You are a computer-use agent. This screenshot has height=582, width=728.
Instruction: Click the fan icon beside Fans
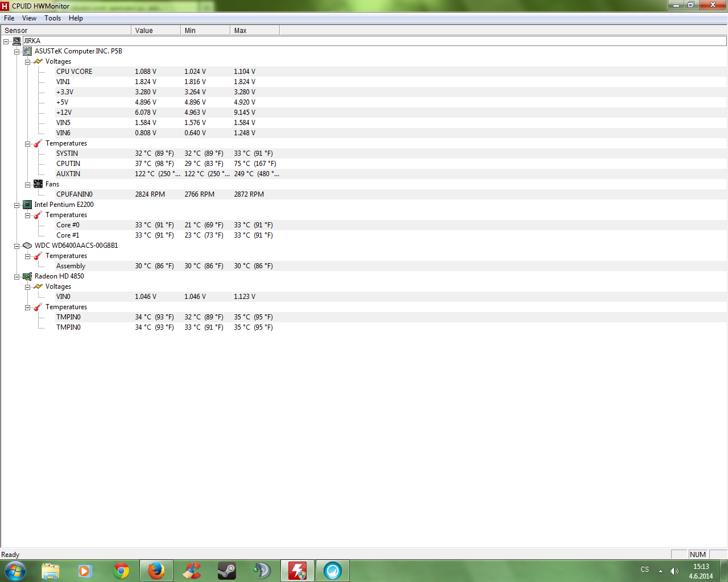click(x=38, y=184)
